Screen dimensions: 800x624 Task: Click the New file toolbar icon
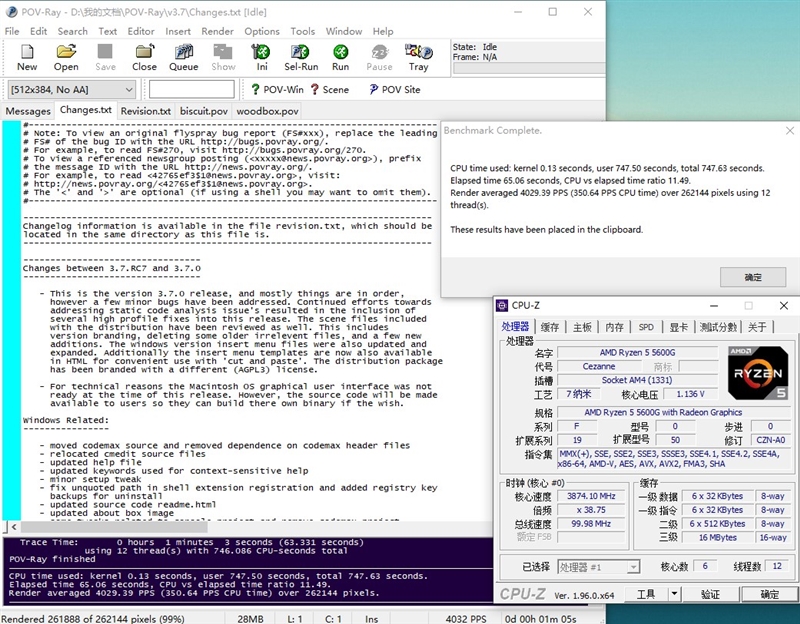[27, 52]
